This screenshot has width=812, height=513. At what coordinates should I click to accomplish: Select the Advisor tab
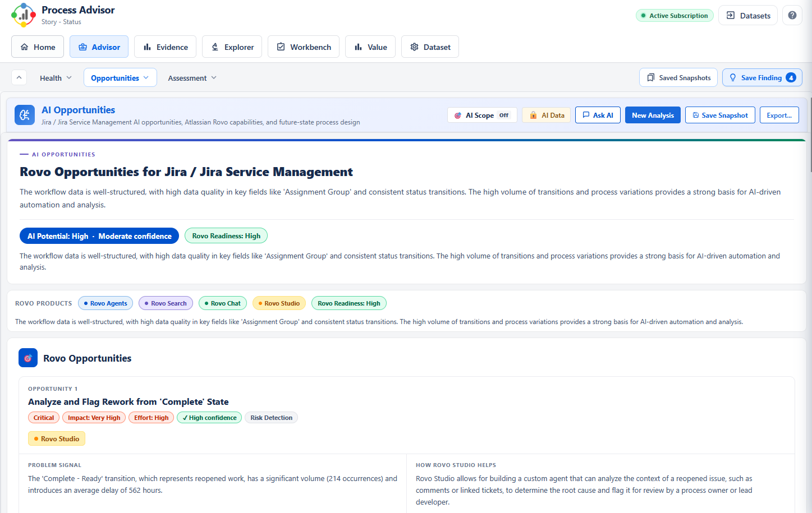99,47
